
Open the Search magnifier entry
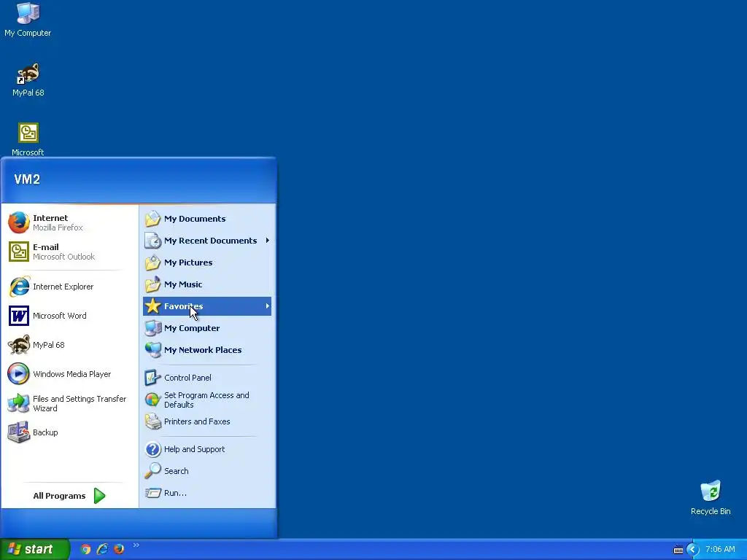click(207, 471)
